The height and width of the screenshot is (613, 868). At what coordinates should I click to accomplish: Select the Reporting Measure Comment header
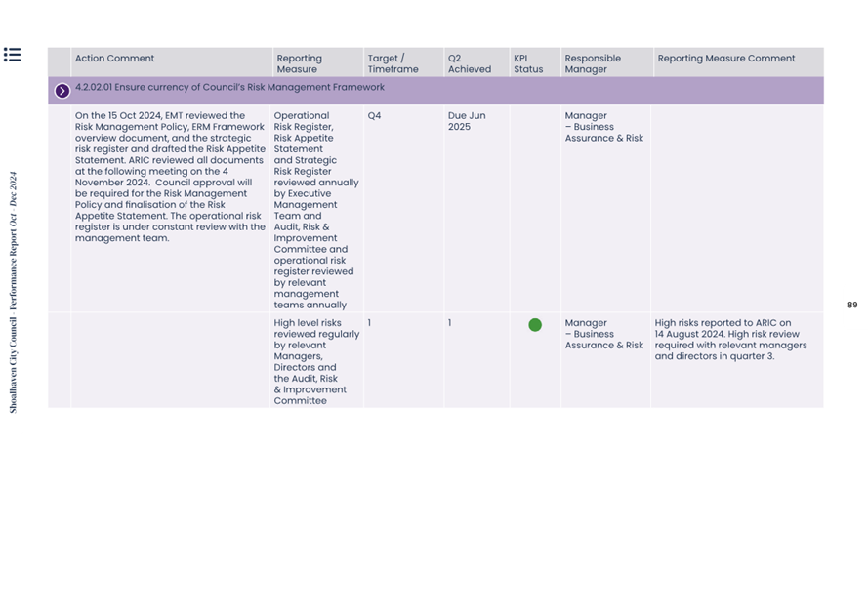click(x=725, y=59)
